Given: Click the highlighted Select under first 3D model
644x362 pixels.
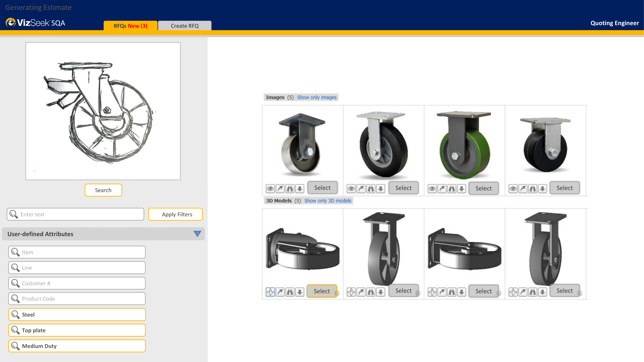Looking at the screenshot, I should 322,291.
